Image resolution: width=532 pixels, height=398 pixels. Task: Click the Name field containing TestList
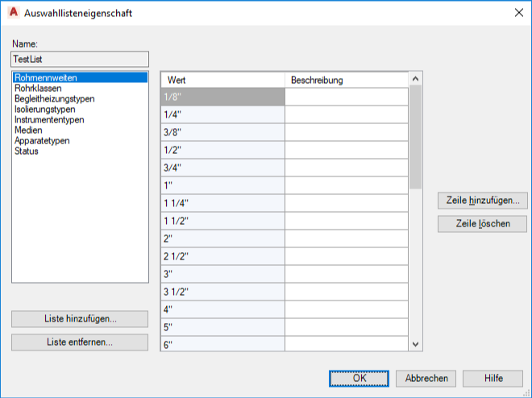tap(80, 59)
